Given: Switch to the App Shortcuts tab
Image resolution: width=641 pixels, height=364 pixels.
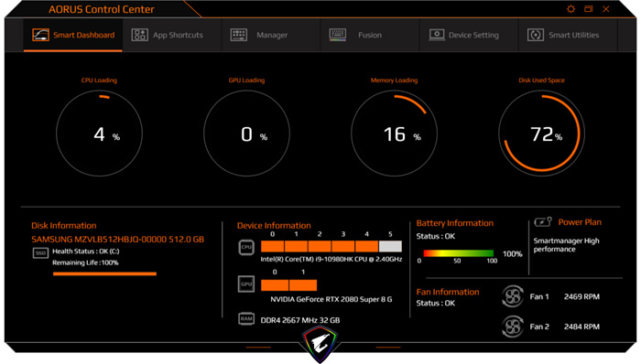Looking at the screenshot, I should (x=172, y=35).
